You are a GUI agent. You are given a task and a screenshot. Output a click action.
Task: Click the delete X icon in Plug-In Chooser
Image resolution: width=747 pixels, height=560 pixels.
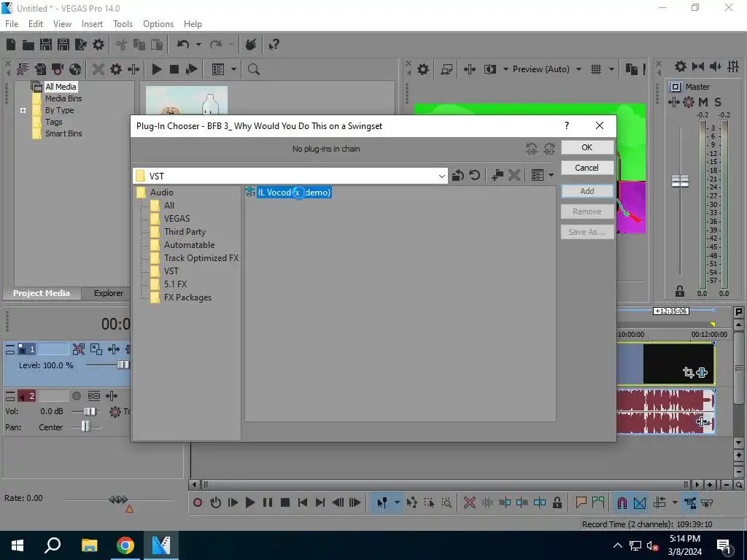(x=514, y=175)
